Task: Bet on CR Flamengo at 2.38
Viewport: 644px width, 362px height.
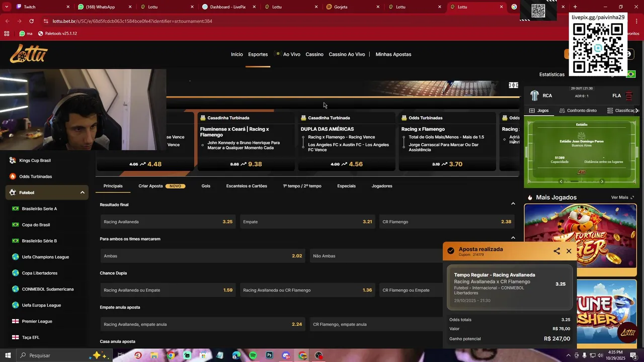Action: click(447, 222)
